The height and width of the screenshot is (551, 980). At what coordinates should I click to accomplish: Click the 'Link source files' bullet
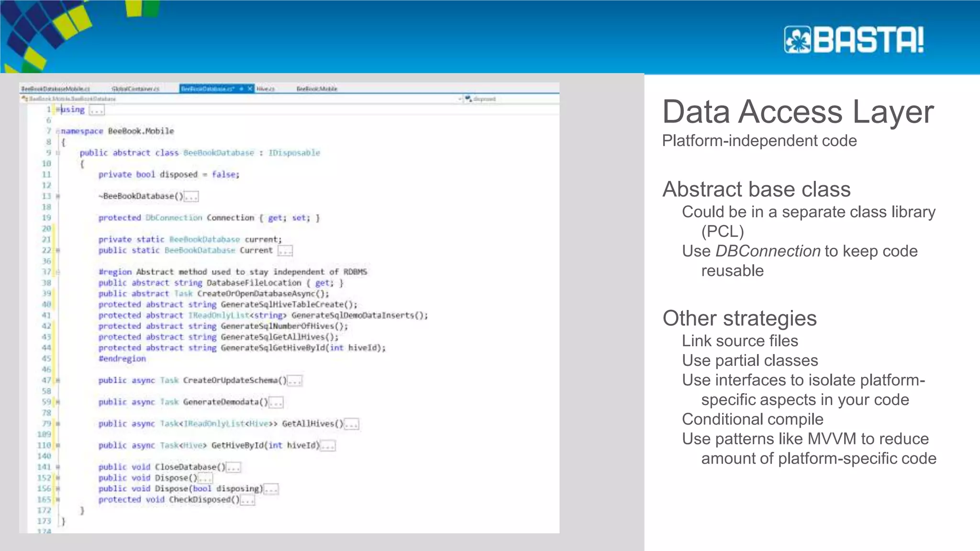coord(740,341)
